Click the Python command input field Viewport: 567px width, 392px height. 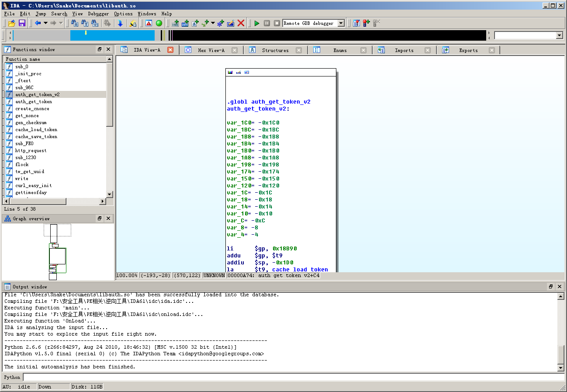(x=293, y=377)
